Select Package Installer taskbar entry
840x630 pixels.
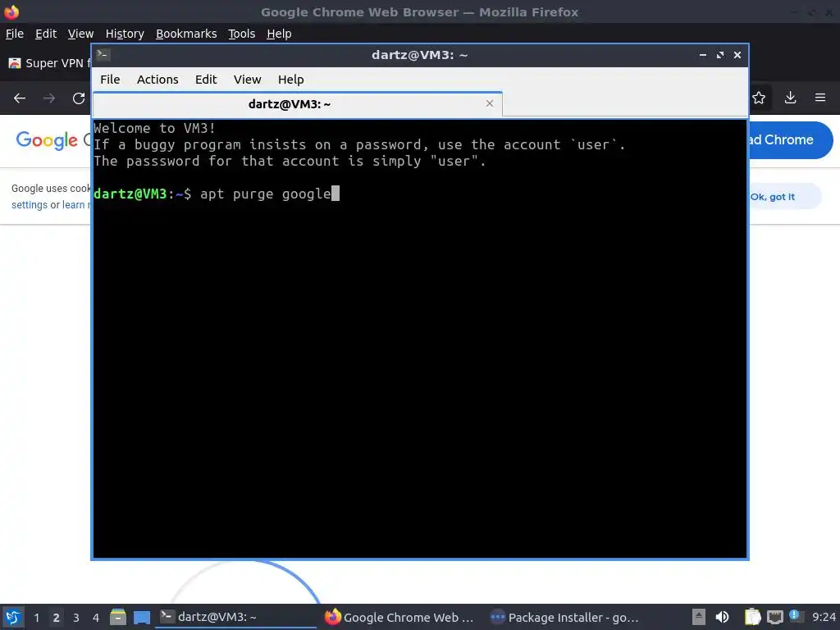[565, 617]
